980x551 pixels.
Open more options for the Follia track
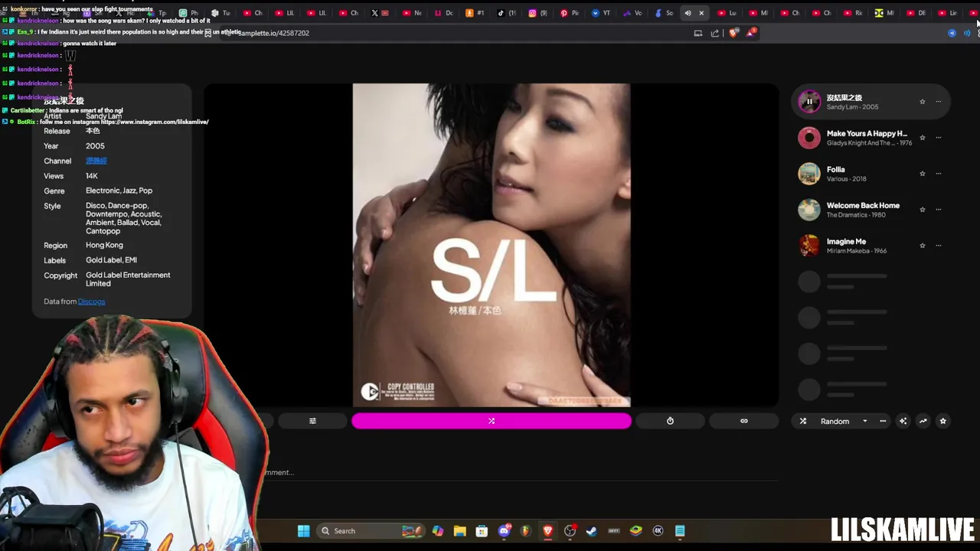(x=939, y=174)
